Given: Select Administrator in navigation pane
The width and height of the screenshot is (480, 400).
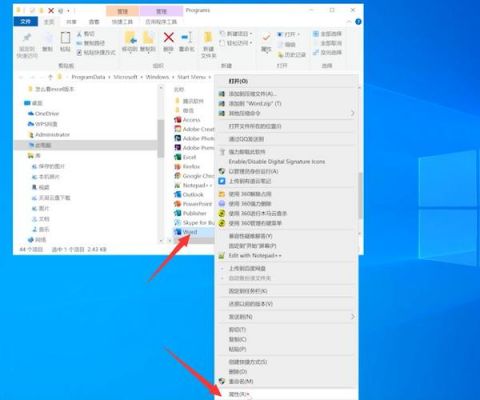Looking at the screenshot, I should click(49, 135).
